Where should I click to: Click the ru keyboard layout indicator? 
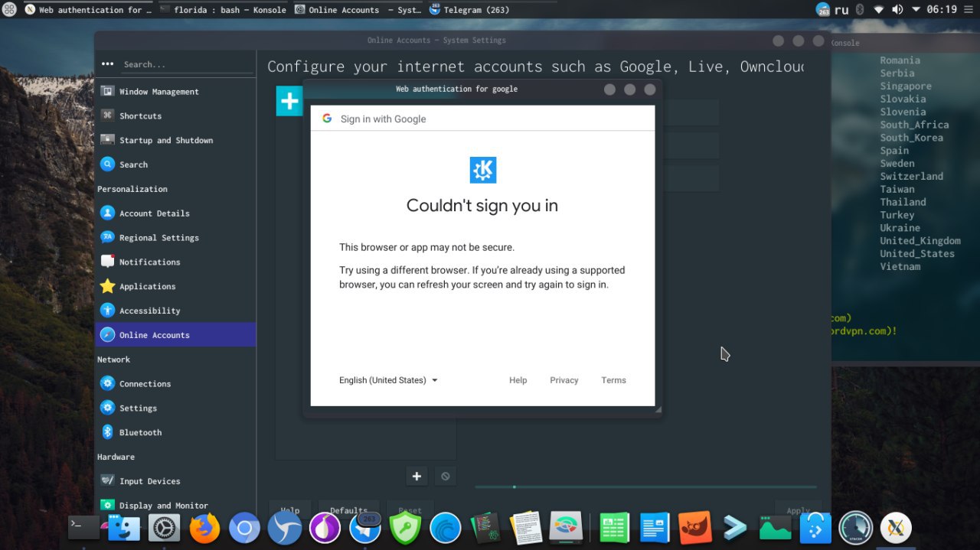[x=841, y=10]
